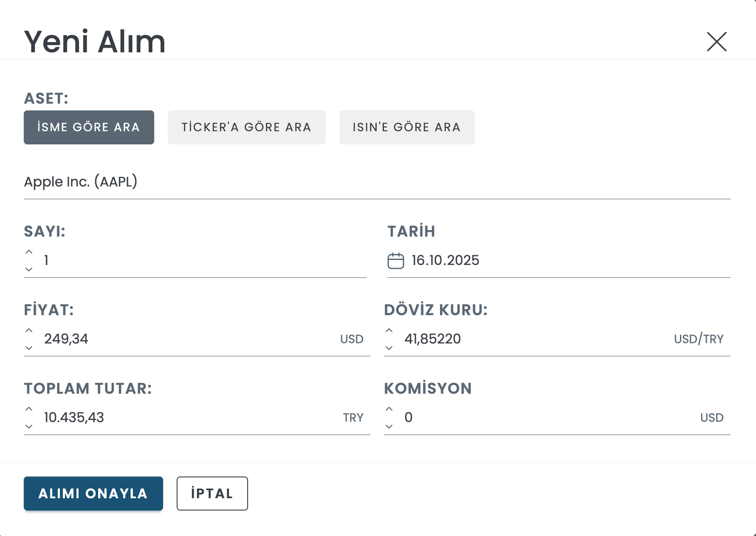Raise Döviz Kuru with up arrow
This screenshot has width=756, height=536.
[x=389, y=331]
